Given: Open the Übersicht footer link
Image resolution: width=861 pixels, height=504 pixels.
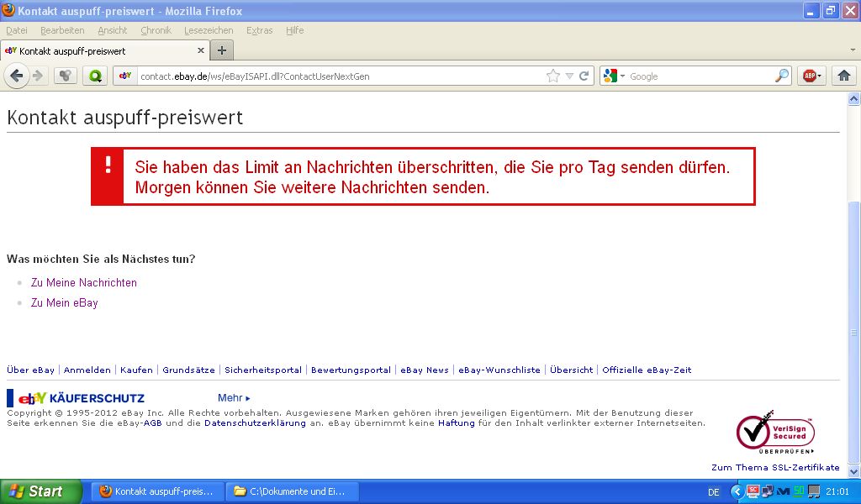Looking at the screenshot, I should pos(572,370).
